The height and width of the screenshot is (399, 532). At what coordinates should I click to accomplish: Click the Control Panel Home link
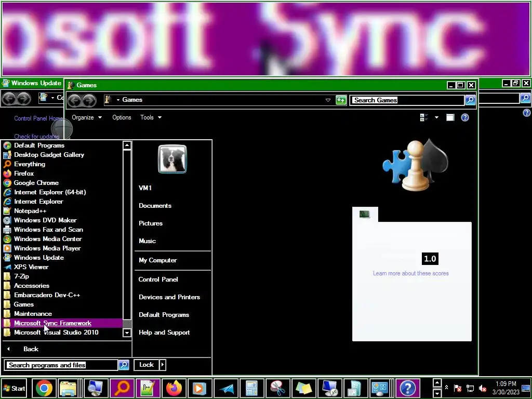click(38, 118)
